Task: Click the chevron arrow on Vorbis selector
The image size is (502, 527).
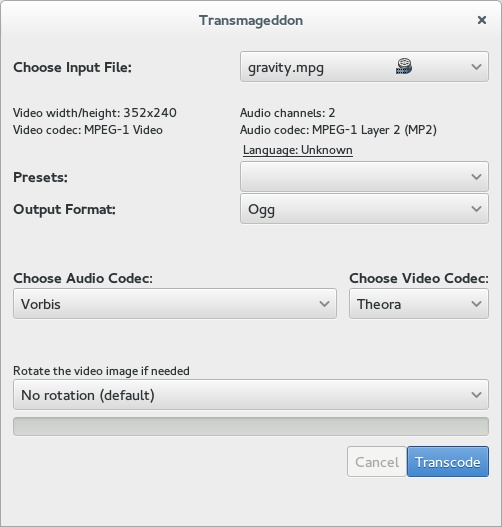Action: (x=324, y=304)
